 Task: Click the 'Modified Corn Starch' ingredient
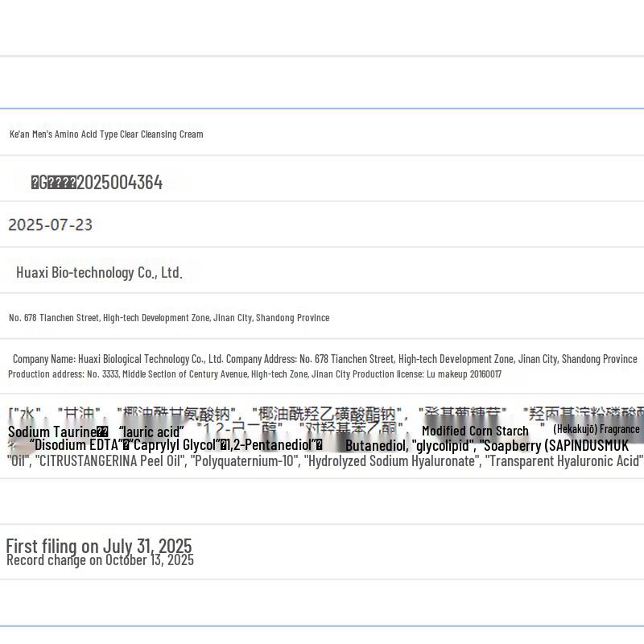pos(475,431)
